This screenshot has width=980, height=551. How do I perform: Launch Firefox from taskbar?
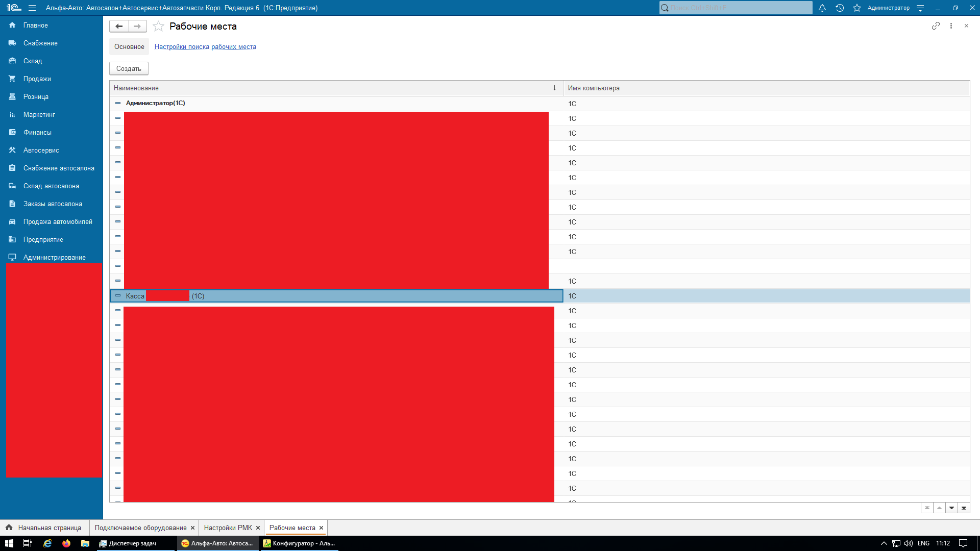[x=66, y=543]
